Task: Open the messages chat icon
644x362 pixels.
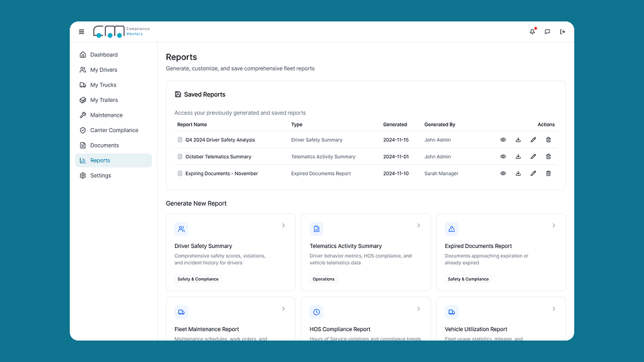Action: point(547,32)
